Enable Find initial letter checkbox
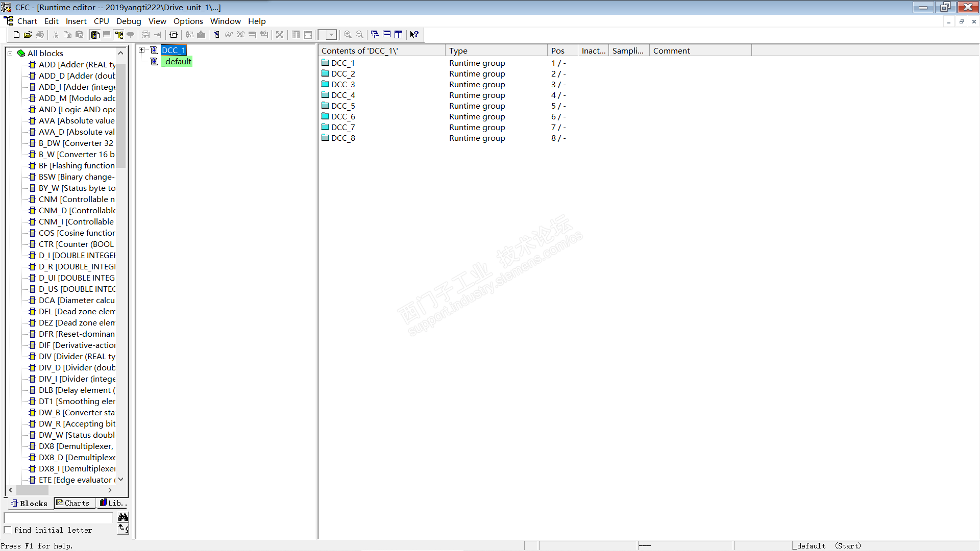 click(8, 530)
